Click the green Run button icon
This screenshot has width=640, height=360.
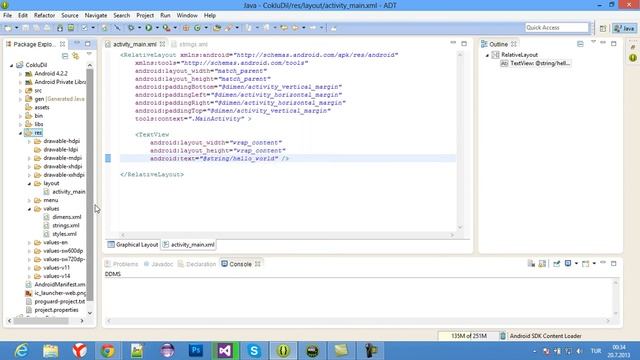149,28
